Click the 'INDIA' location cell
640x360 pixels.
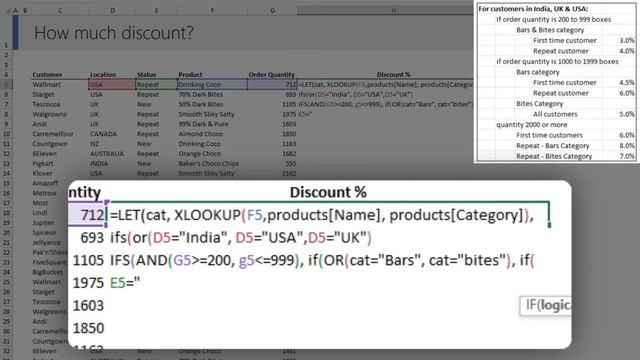point(99,164)
